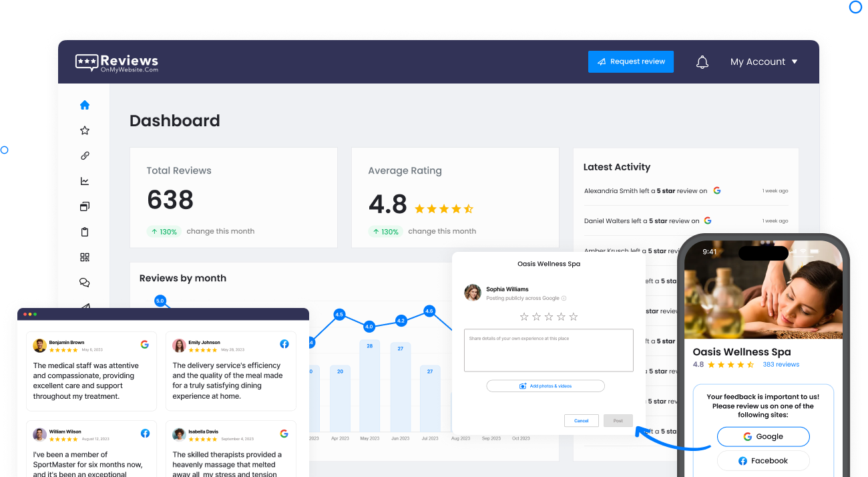Click the Home icon in sidebar
The width and height of the screenshot is (868, 477).
pos(85,105)
